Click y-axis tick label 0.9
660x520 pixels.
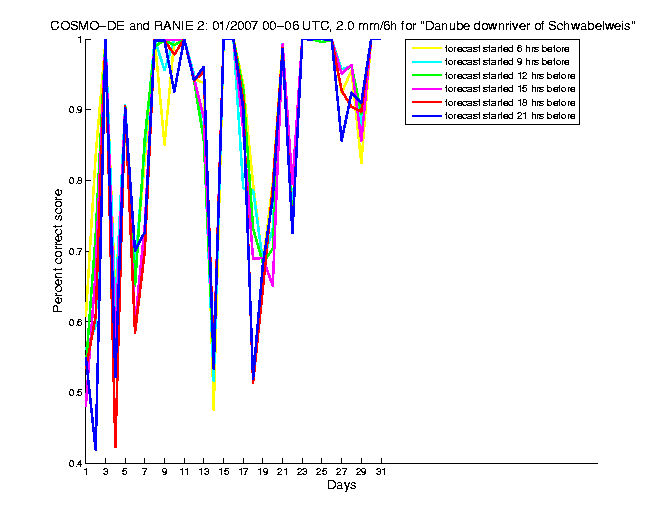(x=75, y=109)
